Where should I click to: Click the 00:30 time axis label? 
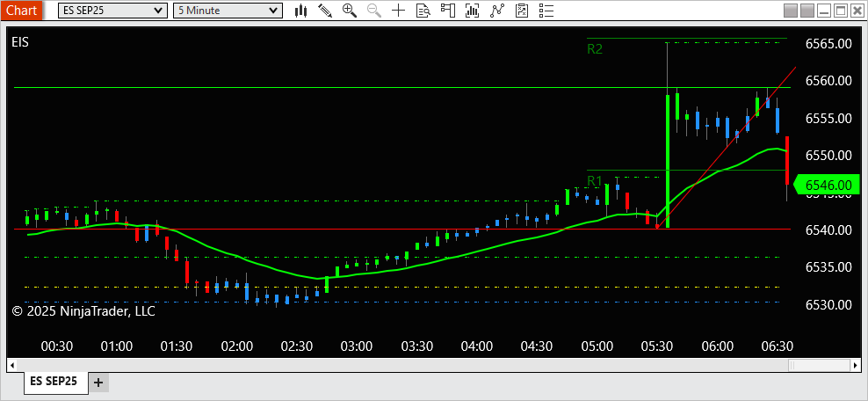click(57, 346)
